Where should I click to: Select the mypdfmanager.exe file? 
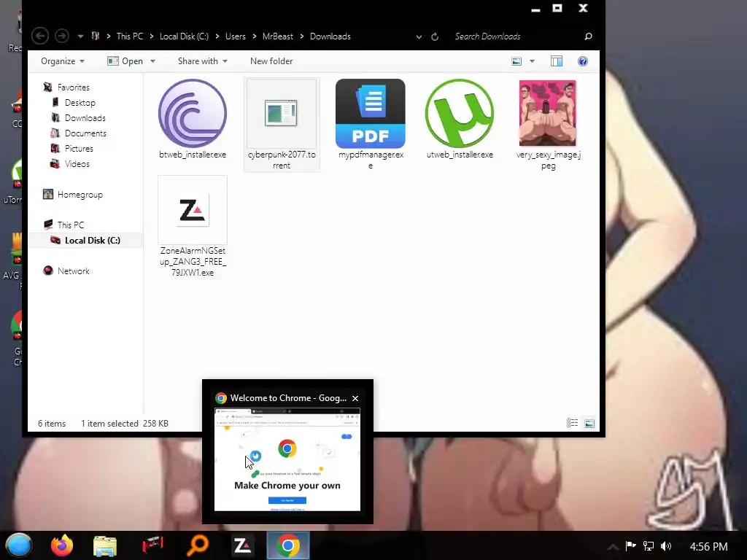click(x=370, y=125)
